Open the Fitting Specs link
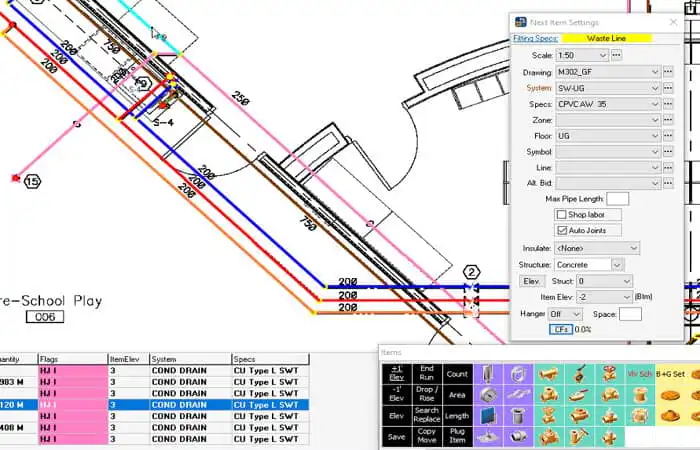This screenshot has width=700, height=450. tap(535, 38)
